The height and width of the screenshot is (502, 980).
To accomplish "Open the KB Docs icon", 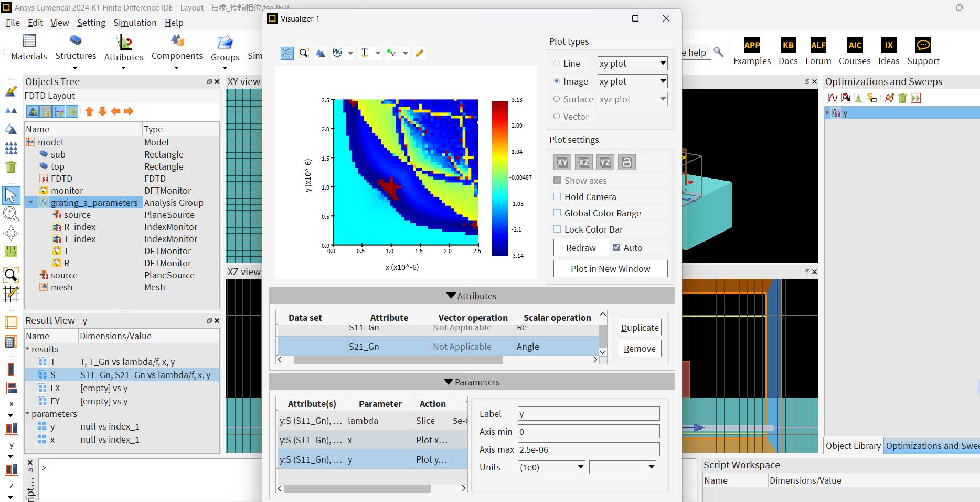I will click(x=787, y=46).
